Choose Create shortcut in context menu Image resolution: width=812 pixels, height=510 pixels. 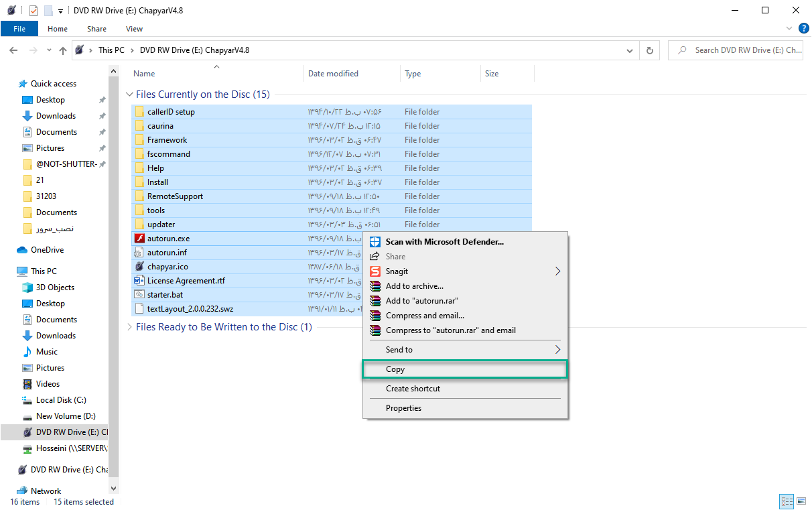coord(465,389)
